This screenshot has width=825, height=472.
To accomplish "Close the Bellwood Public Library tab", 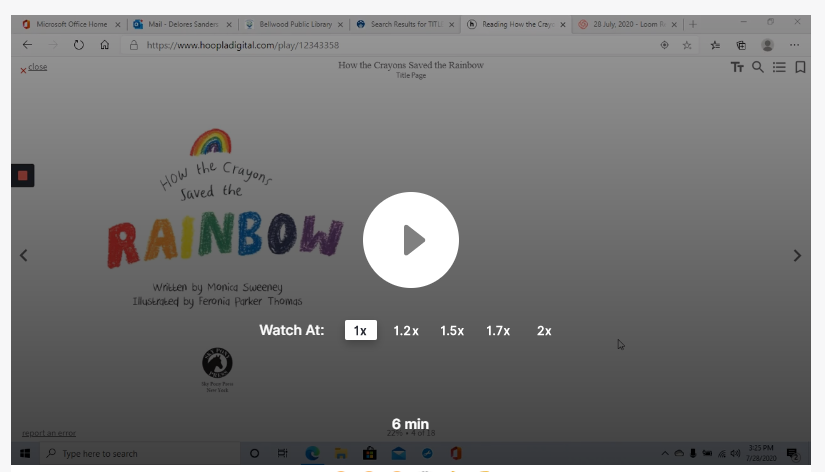I will tap(340, 25).
